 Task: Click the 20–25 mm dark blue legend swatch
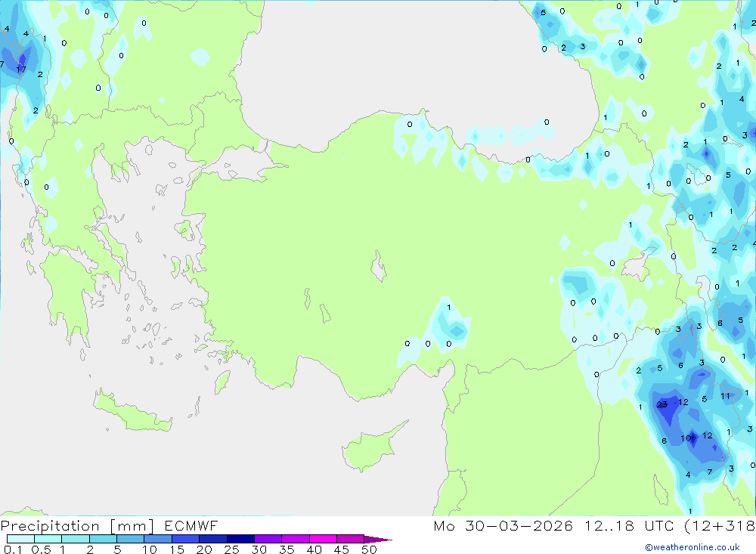point(212,539)
